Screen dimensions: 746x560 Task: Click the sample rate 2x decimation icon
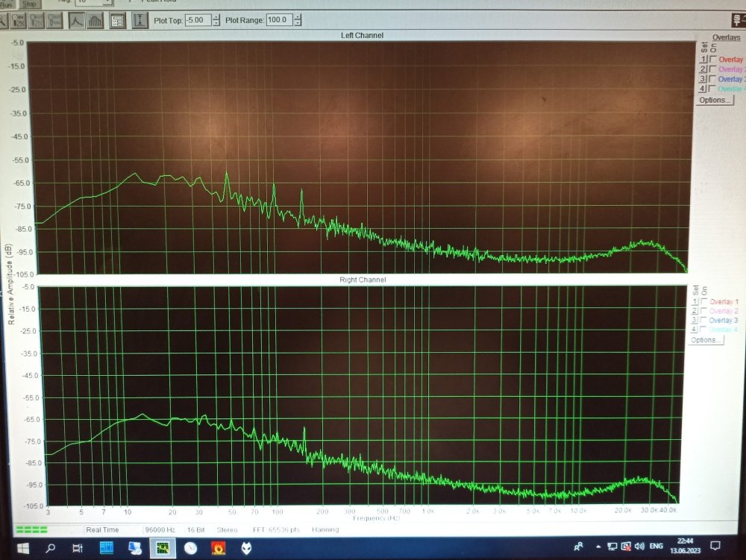coord(16,20)
